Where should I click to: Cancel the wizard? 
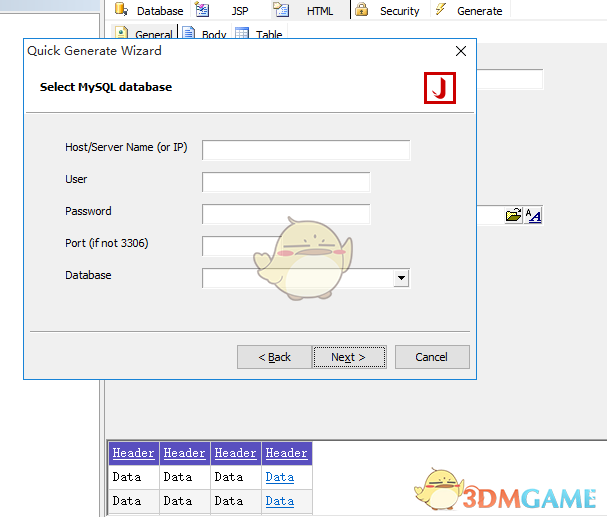point(432,357)
